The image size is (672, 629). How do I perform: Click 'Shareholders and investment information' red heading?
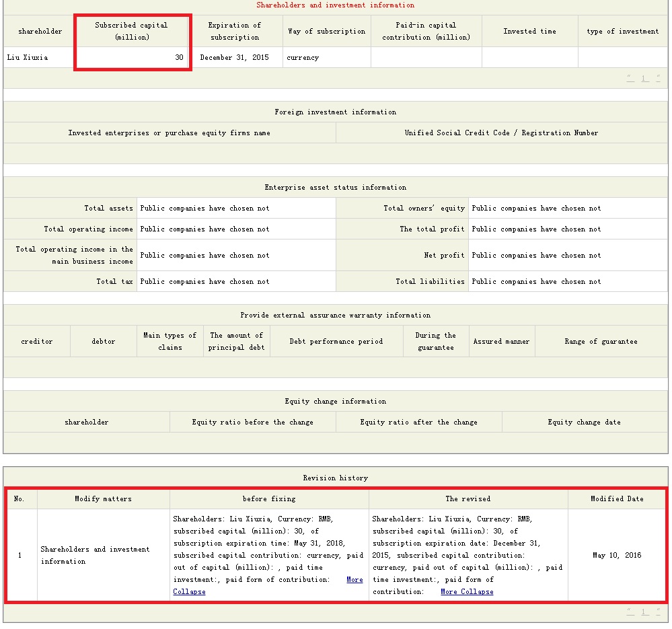pos(335,5)
